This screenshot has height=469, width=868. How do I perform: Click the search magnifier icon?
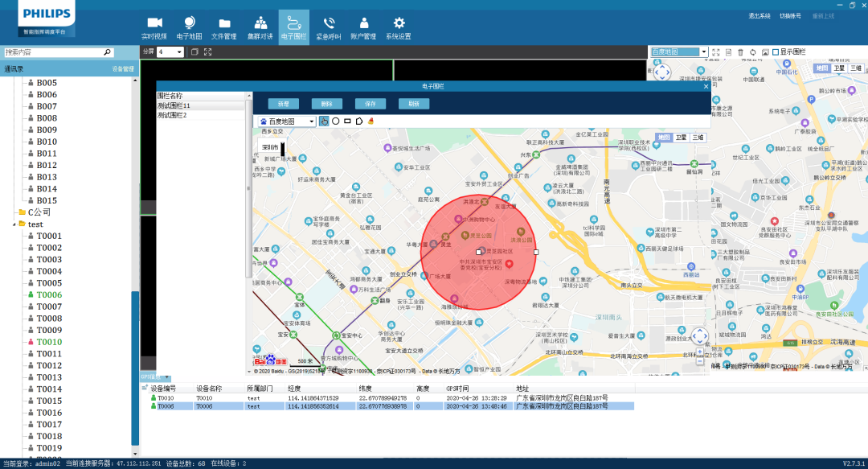click(108, 52)
